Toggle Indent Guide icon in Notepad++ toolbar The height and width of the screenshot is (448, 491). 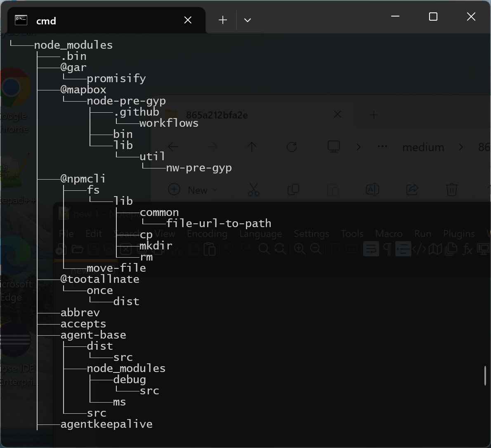403,249
